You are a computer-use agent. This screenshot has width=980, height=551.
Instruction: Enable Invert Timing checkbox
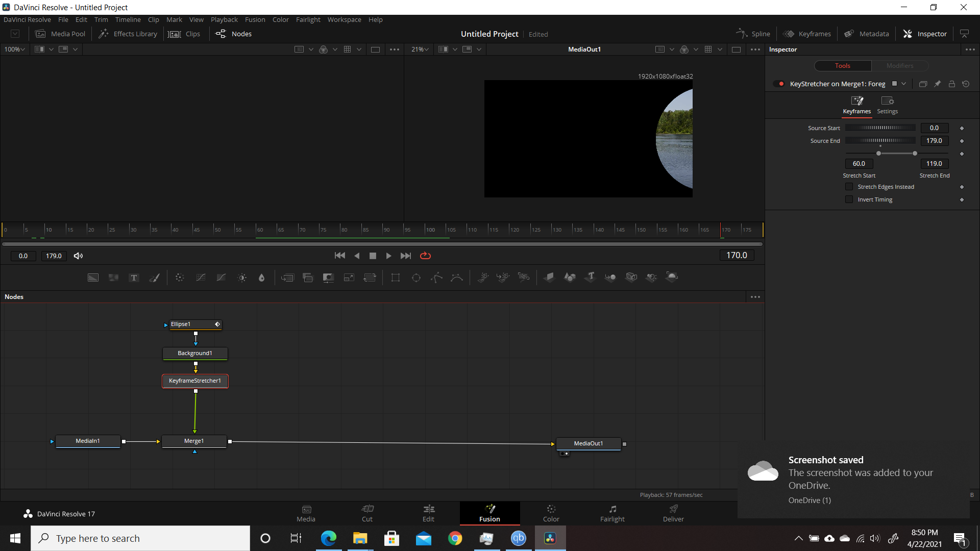coord(849,199)
